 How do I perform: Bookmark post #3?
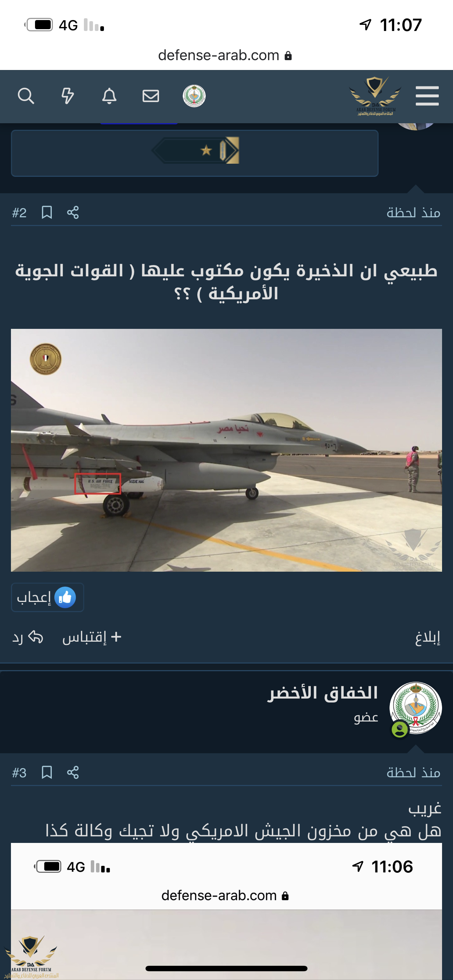point(47,772)
